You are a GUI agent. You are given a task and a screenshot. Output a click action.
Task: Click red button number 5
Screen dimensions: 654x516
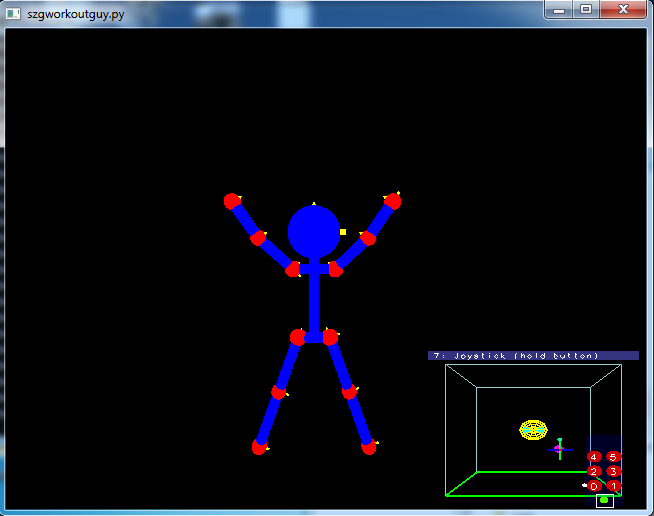(613, 457)
